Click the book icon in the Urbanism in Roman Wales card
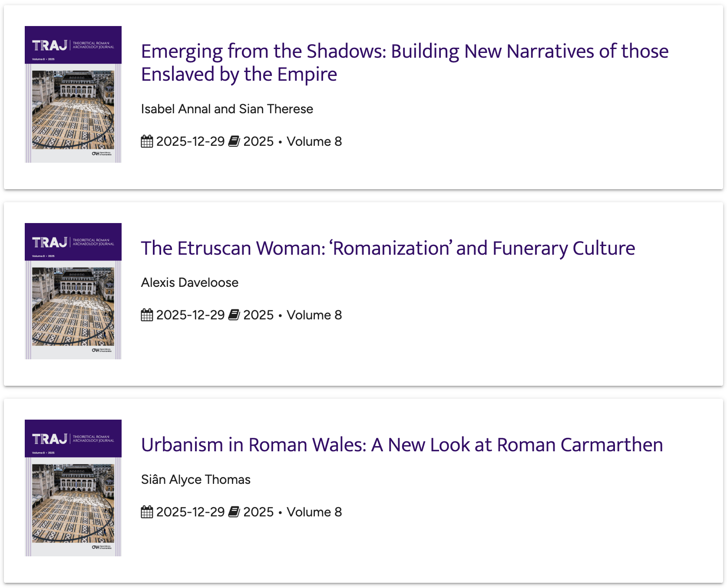 point(234,512)
